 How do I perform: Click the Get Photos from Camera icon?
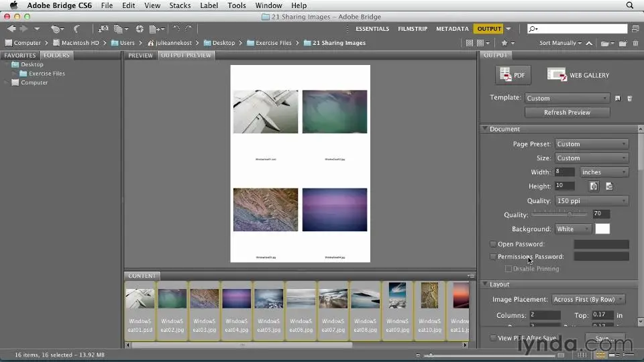103,29
